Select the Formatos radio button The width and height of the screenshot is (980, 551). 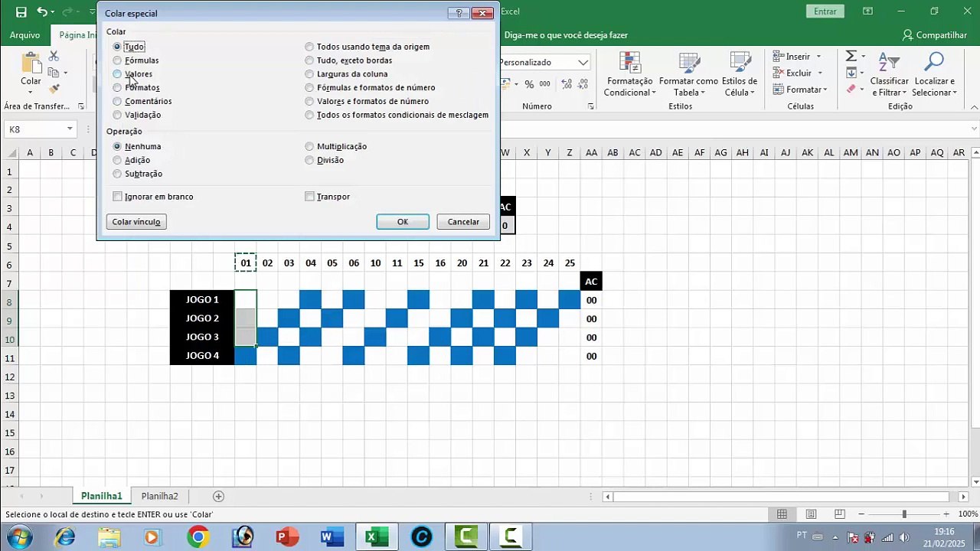pyautogui.click(x=117, y=88)
